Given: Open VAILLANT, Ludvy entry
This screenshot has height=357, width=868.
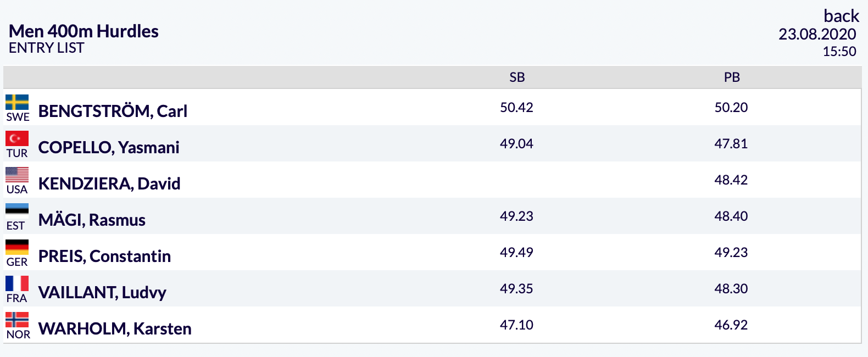Looking at the screenshot, I should [x=102, y=292].
